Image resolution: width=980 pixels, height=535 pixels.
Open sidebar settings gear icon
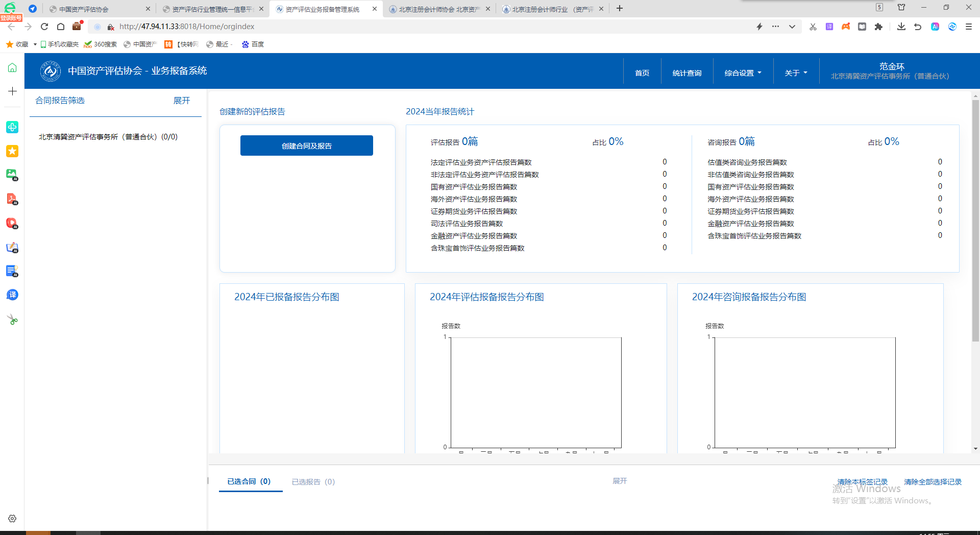coord(12,519)
